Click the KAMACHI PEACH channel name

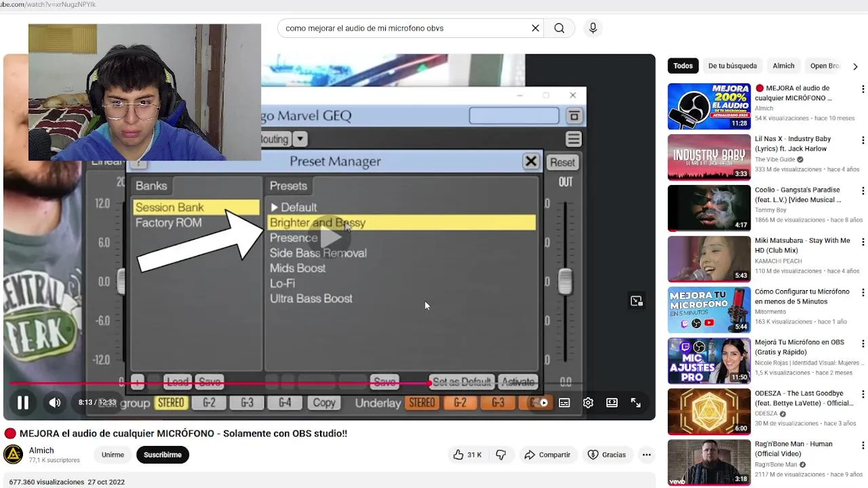(778, 261)
